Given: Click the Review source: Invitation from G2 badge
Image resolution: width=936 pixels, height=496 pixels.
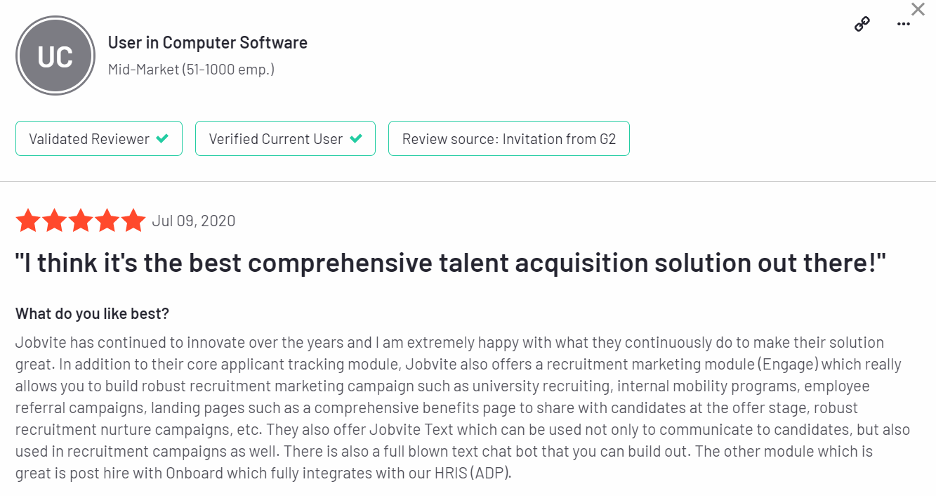Looking at the screenshot, I should 509,138.
